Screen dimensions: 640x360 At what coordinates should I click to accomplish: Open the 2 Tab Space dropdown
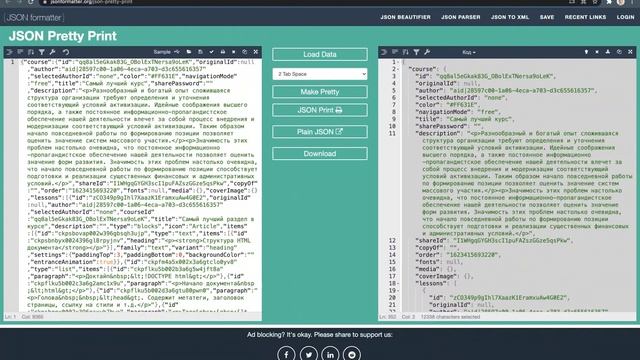click(x=320, y=74)
